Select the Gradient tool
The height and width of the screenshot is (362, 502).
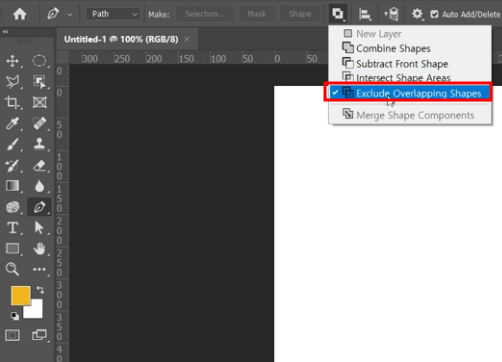[x=13, y=186]
